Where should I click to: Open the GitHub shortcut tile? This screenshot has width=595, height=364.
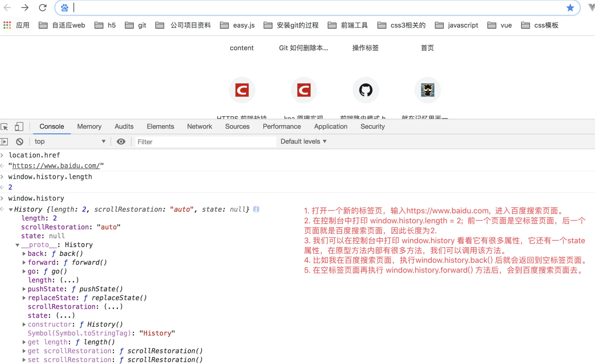(x=366, y=90)
